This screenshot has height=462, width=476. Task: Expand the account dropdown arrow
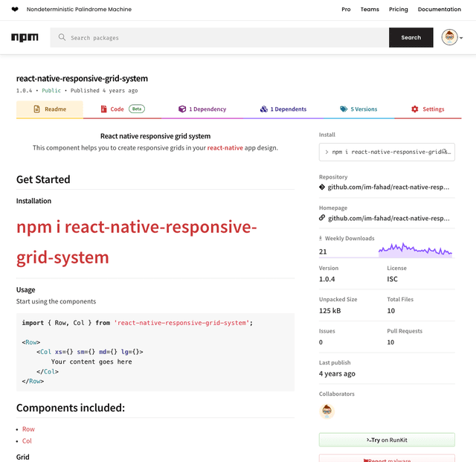point(461,38)
